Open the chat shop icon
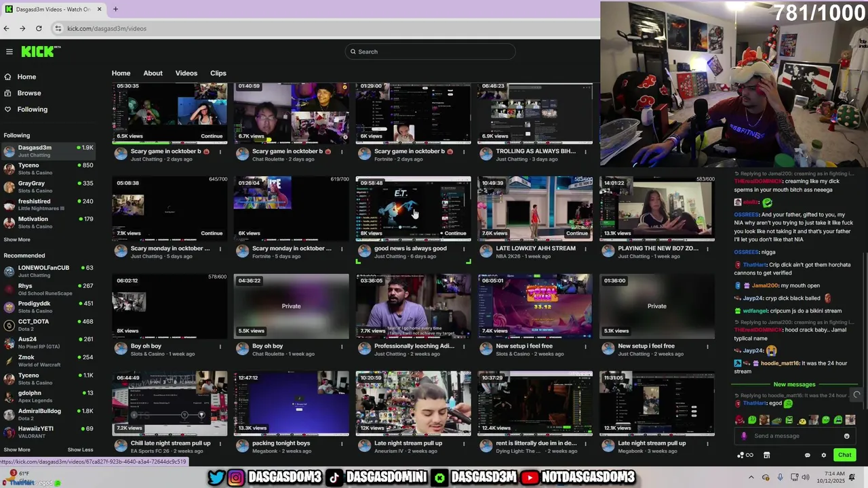 click(x=767, y=455)
